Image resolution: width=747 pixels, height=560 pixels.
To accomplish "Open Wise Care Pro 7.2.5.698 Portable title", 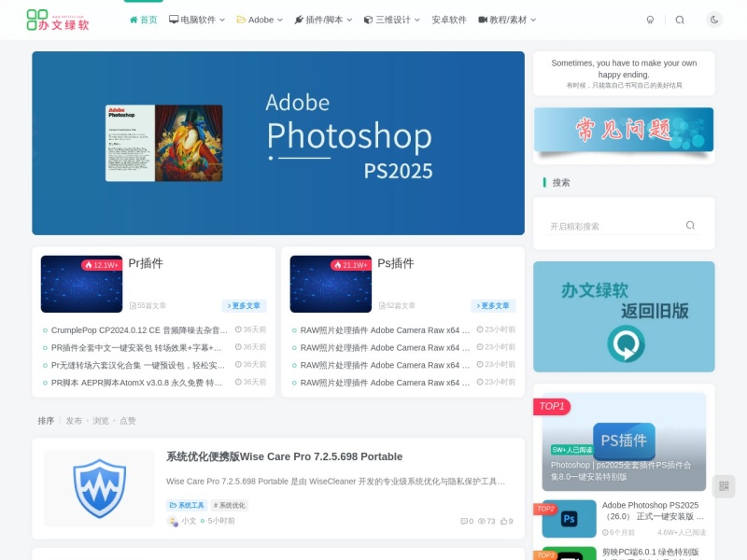I will click(x=284, y=456).
